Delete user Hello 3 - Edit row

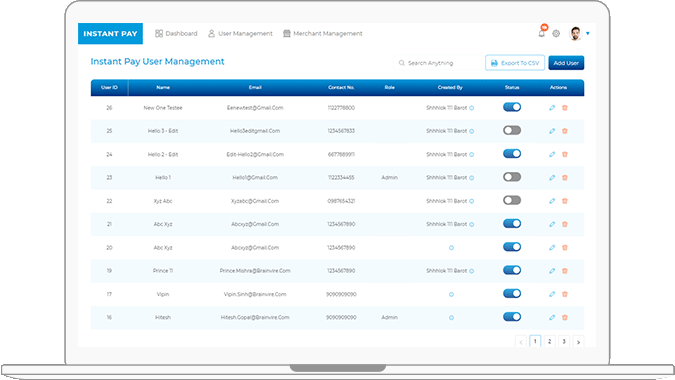(x=565, y=131)
